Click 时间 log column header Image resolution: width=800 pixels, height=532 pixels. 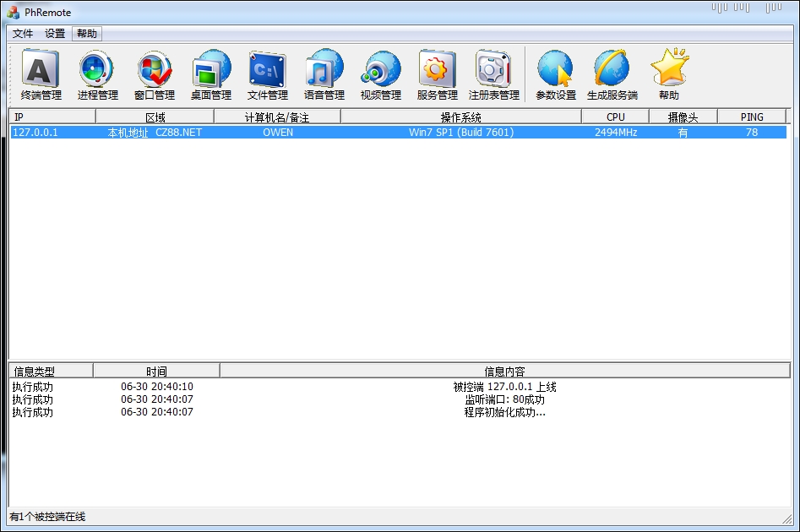click(x=156, y=371)
